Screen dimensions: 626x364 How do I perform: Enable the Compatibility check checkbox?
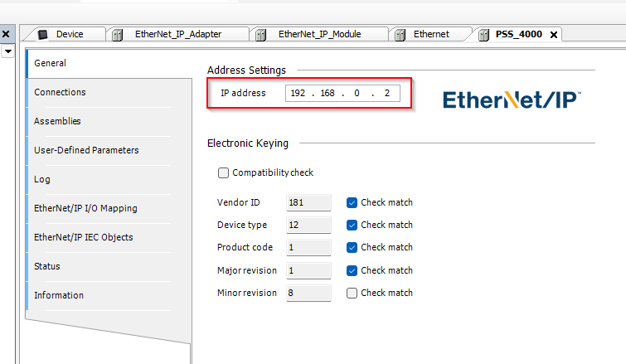[x=223, y=172]
